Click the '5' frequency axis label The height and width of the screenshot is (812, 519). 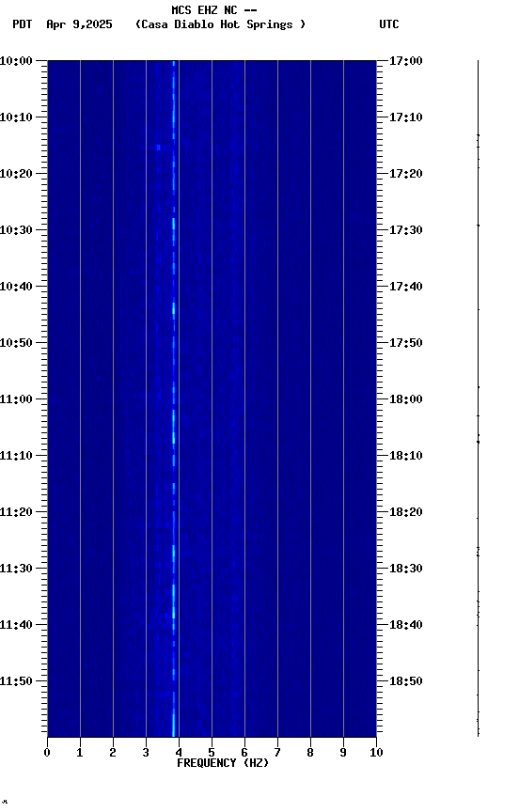(212, 754)
